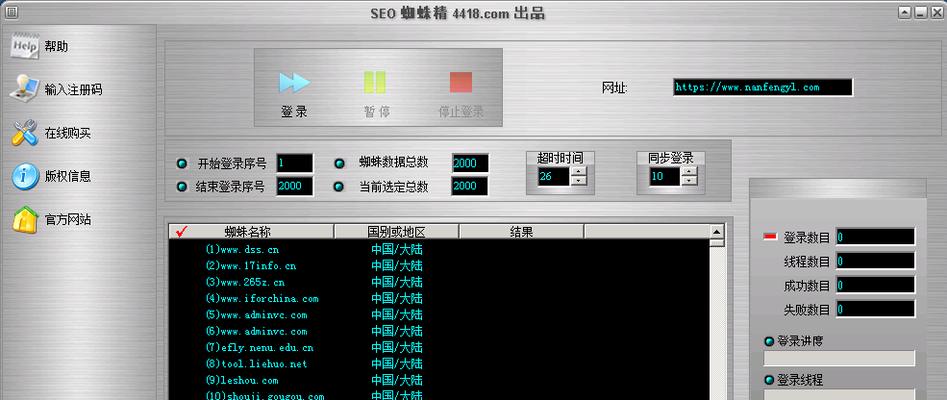Select row (3)www.265z.cn
This screenshot has width=947, height=400.
[x=439, y=282]
